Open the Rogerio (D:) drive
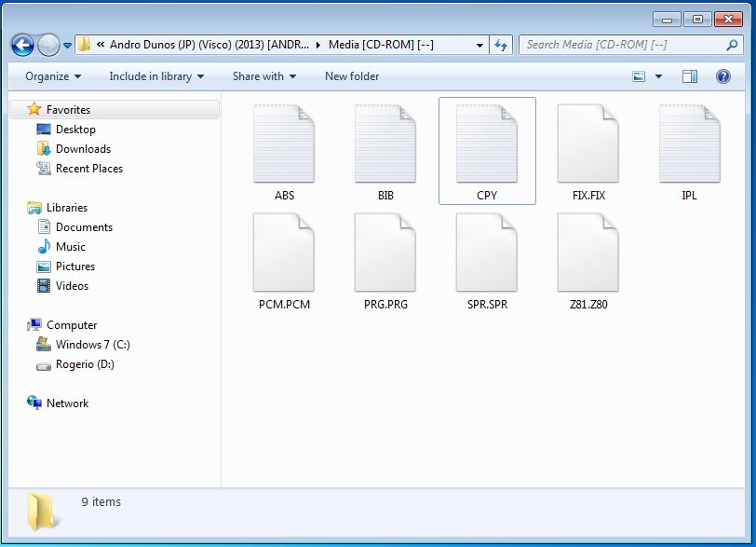Screen dimensions: 756x547 (x=85, y=364)
